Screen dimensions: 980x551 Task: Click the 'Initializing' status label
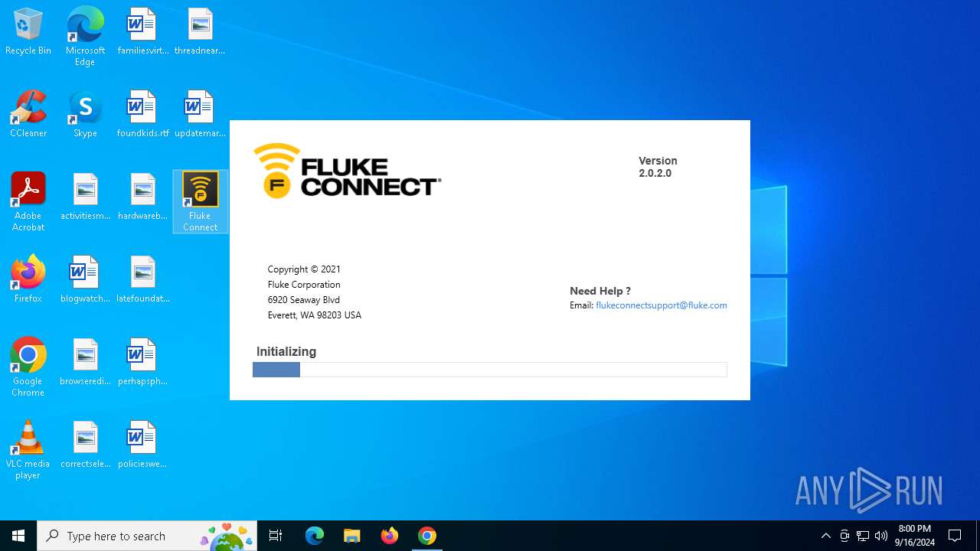[286, 351]
